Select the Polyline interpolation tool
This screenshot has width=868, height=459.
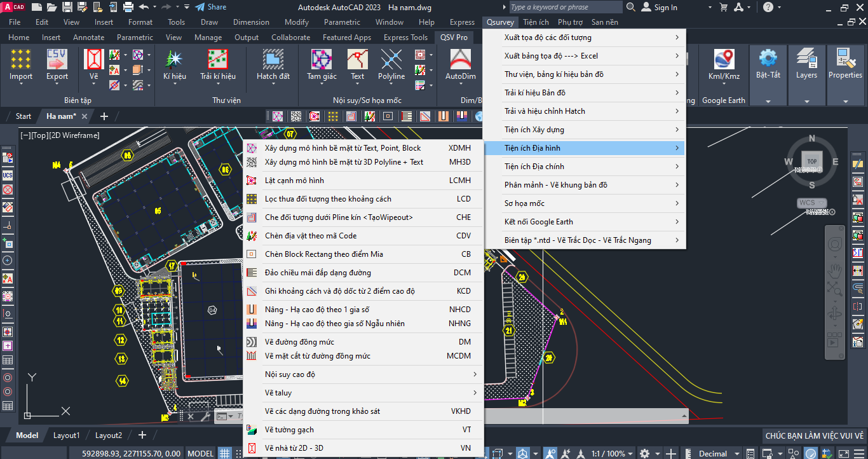[x=391, y=65]
